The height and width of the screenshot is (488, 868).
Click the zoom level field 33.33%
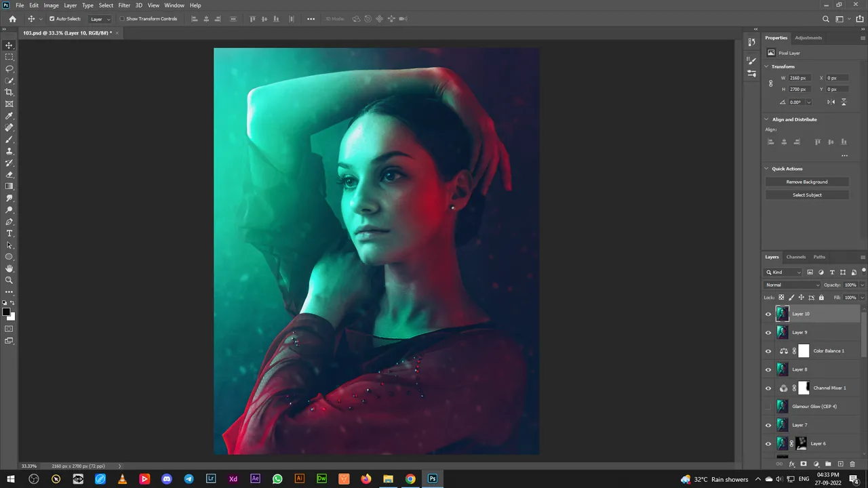28,466
